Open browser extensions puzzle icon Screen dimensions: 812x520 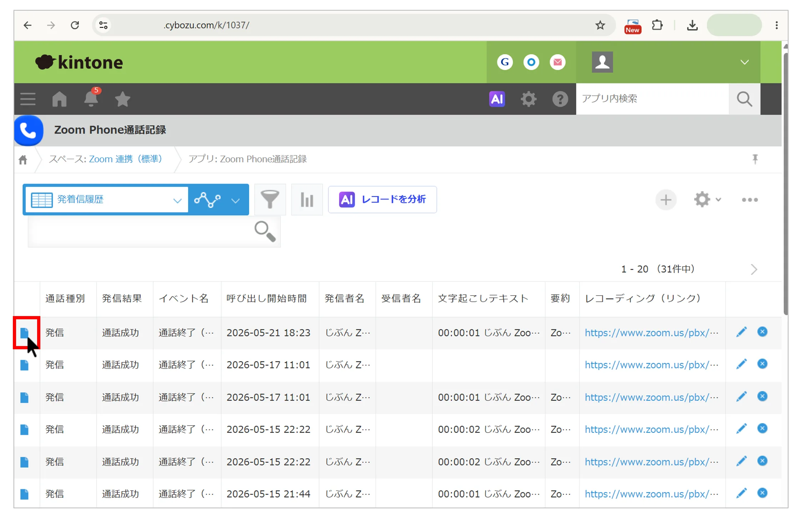(x=657, y=25)
